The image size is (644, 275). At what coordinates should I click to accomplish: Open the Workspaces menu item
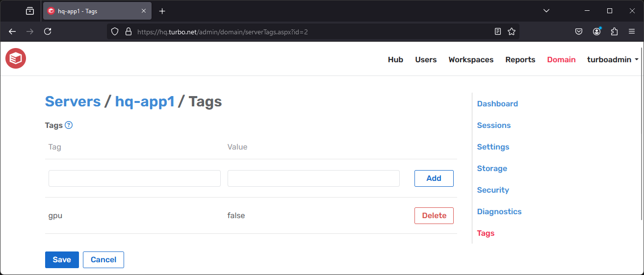pos(471,60)
